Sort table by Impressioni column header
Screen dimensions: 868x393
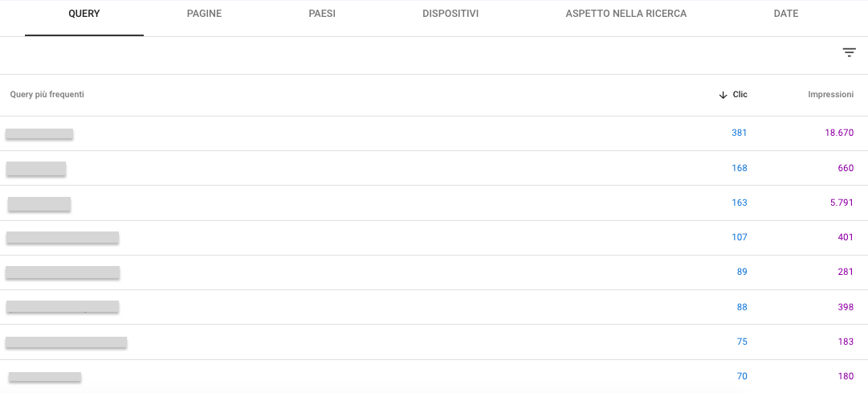(x=830, y=95)
